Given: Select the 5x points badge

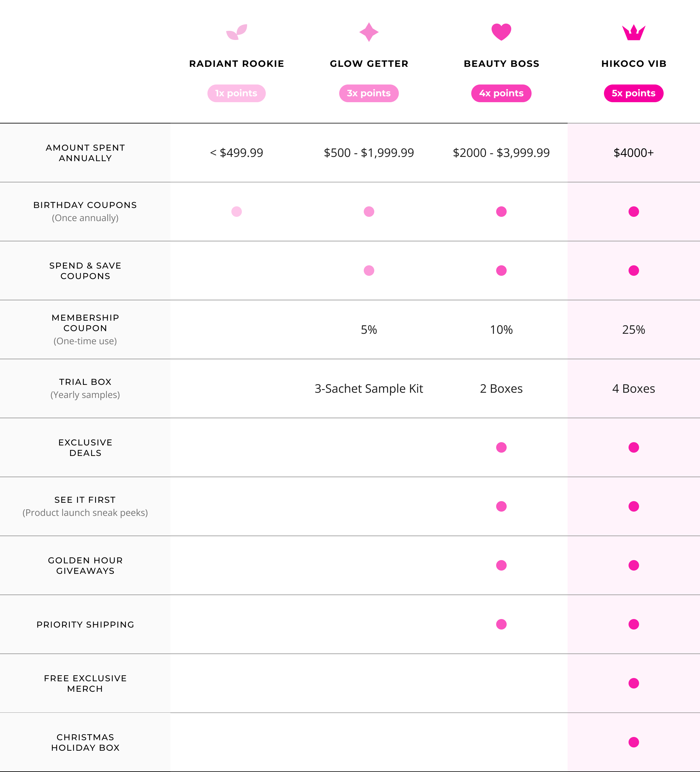Looking at the screenshot, I should tap(634, 93).
